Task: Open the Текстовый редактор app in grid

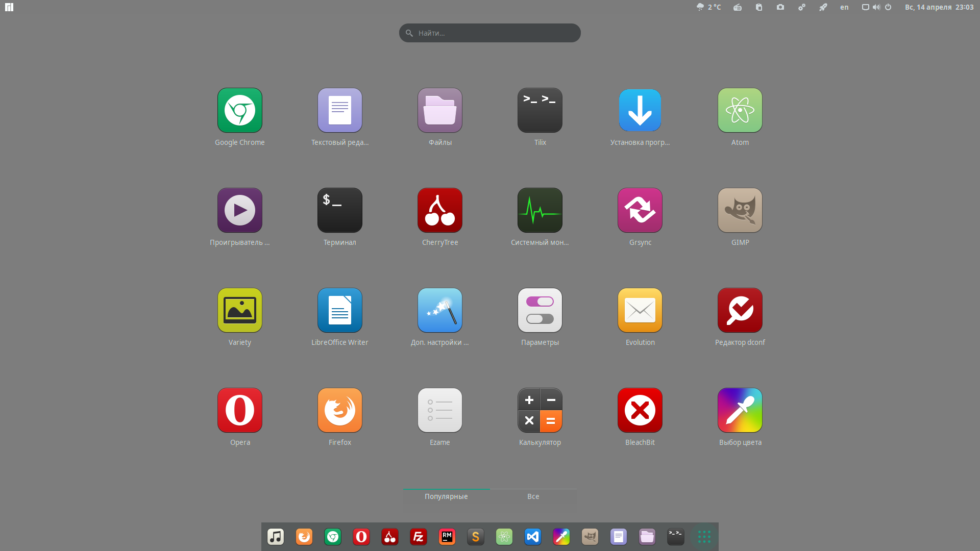Action: click(x=340, y=111)
